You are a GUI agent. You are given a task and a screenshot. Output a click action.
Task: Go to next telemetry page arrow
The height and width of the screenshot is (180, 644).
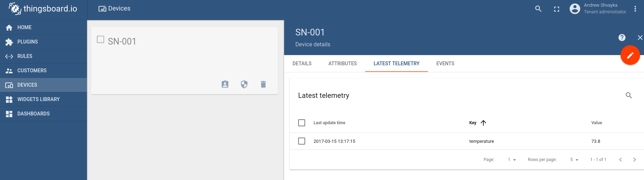[x=634, y=160]
